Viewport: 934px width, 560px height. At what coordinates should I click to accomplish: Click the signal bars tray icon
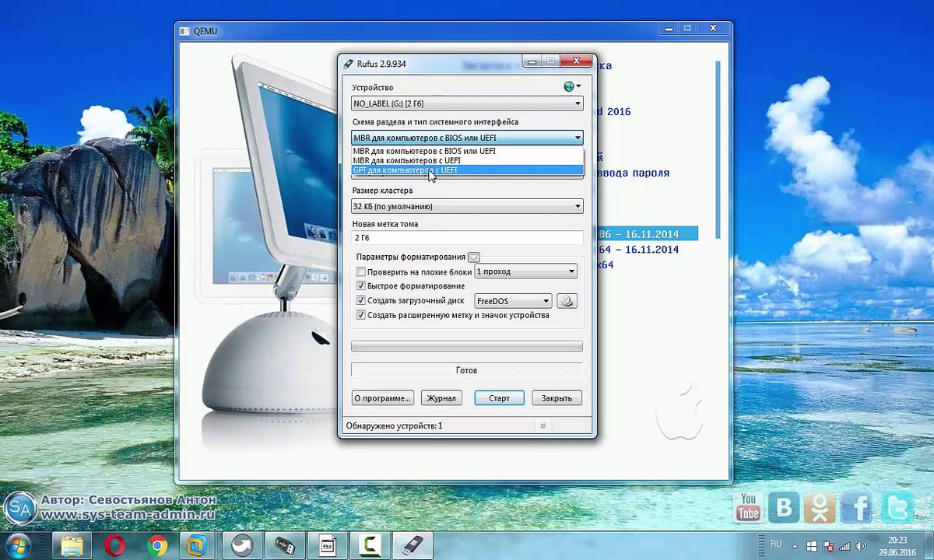tap(846, 546)
